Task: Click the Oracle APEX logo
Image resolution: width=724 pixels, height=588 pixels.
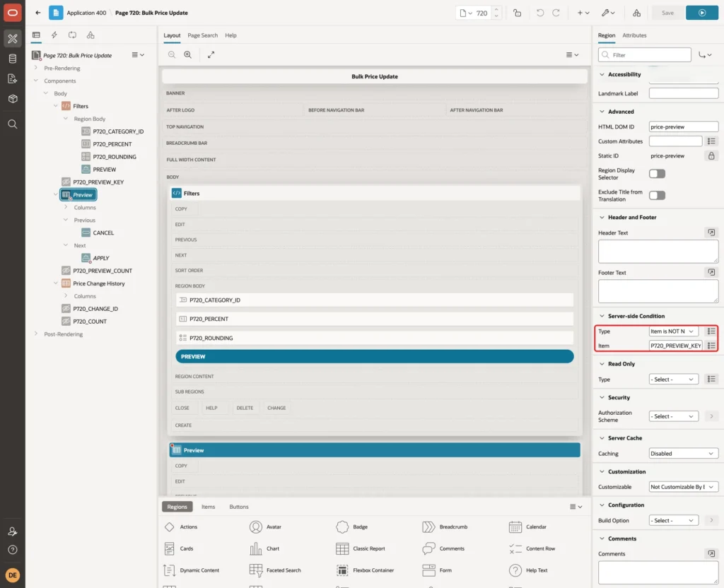Action: pos(13,13)
